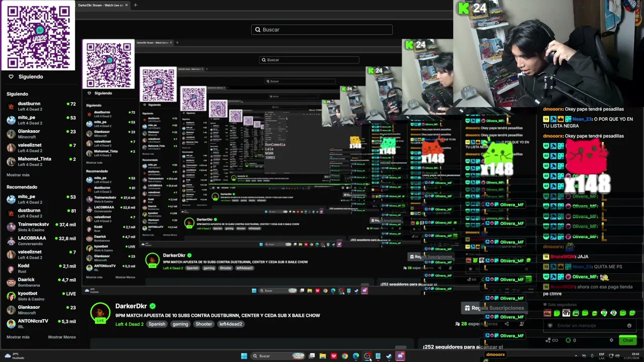Open the Windows Start menu

[244, 356]
